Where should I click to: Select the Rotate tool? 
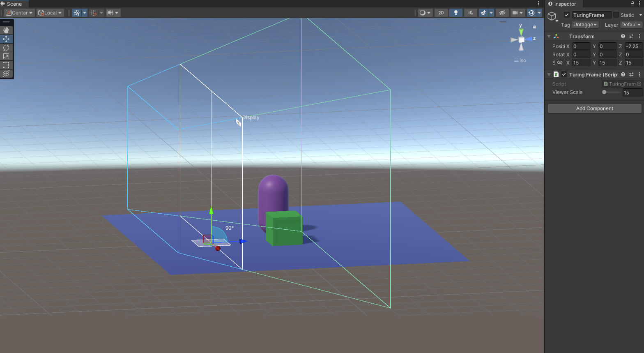tap(6, 48)
